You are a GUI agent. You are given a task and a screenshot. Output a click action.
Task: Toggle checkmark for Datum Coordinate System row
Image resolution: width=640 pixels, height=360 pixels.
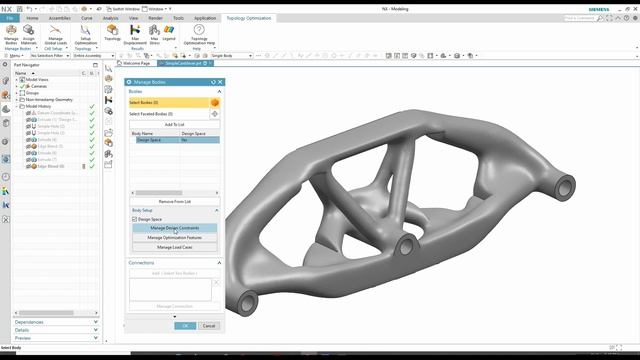point(92,113)
